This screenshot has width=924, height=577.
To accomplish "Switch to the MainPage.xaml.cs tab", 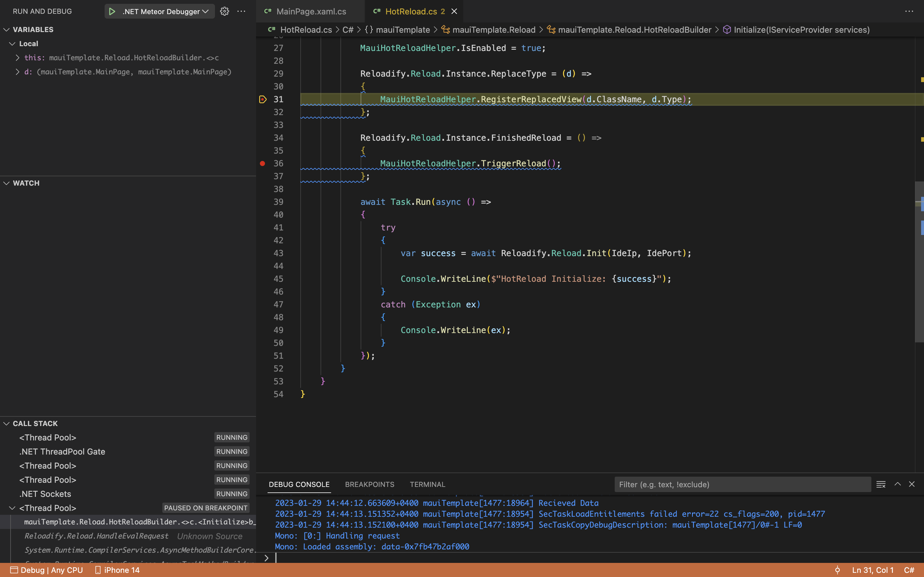I will coord(311,12).
